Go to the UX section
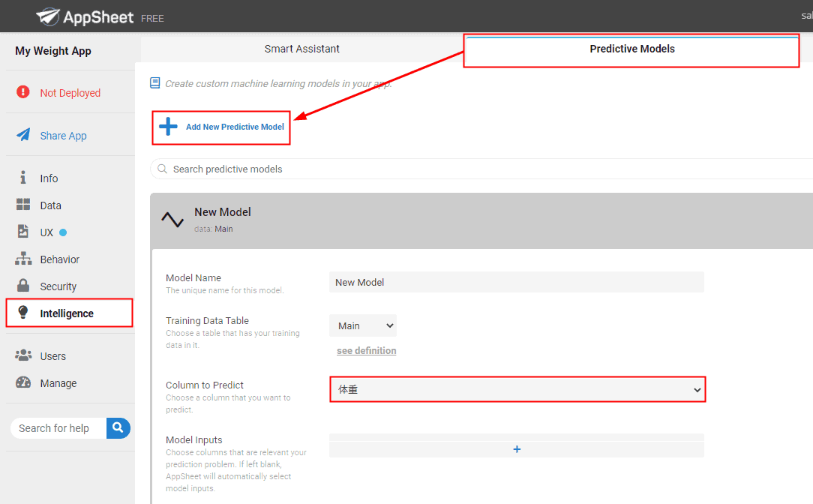The width and height of the screenshot is (813, 504). pos(46,232)
